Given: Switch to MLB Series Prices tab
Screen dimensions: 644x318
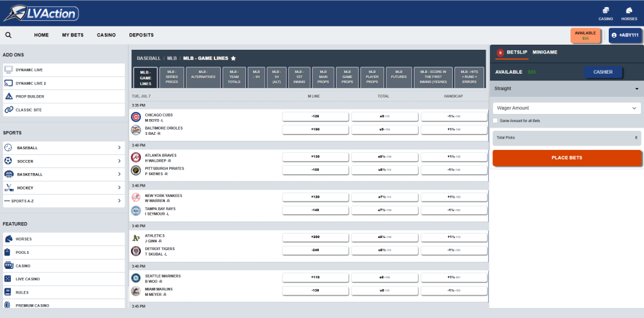Looking at the screenshot, I should point(172,77).
